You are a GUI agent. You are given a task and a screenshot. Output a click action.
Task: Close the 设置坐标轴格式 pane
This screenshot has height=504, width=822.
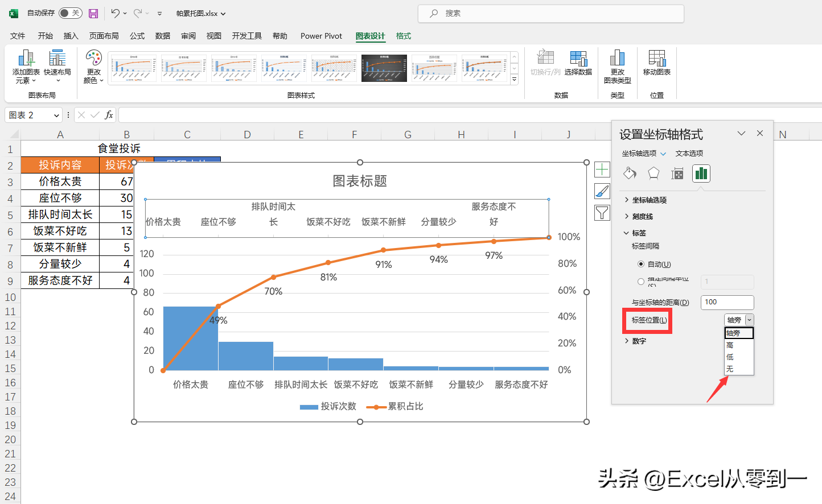click(760, 133)
